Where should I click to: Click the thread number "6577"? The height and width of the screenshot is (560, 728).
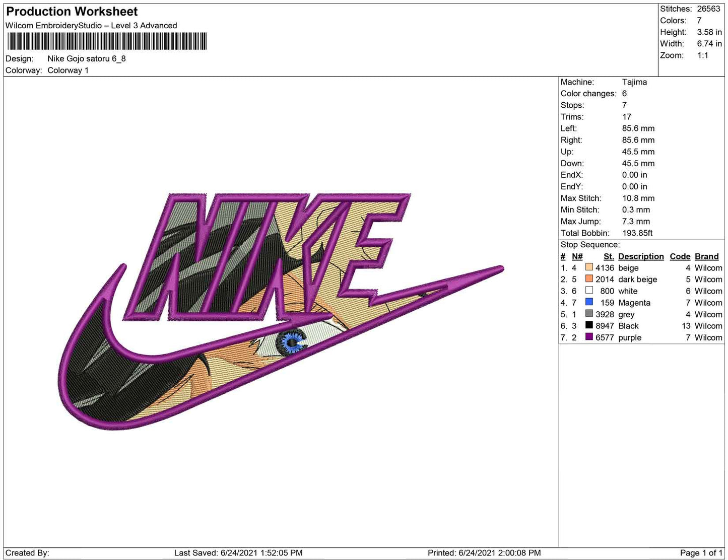(605, 337)
